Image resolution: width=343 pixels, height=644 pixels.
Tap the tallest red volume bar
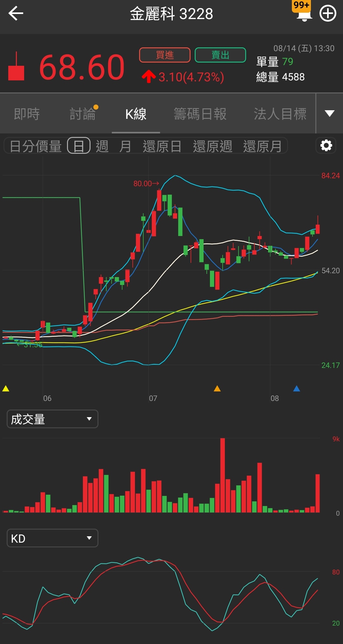[222, 475]
